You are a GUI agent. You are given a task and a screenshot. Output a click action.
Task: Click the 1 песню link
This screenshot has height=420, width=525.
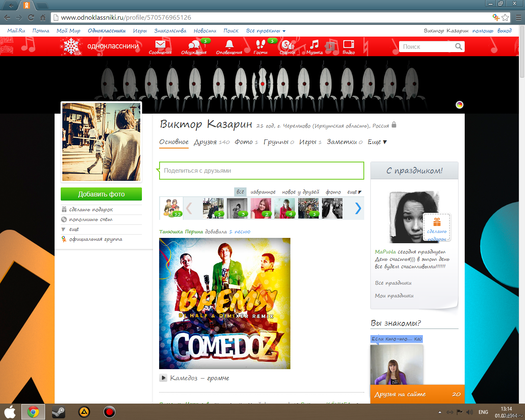(240, 232)
